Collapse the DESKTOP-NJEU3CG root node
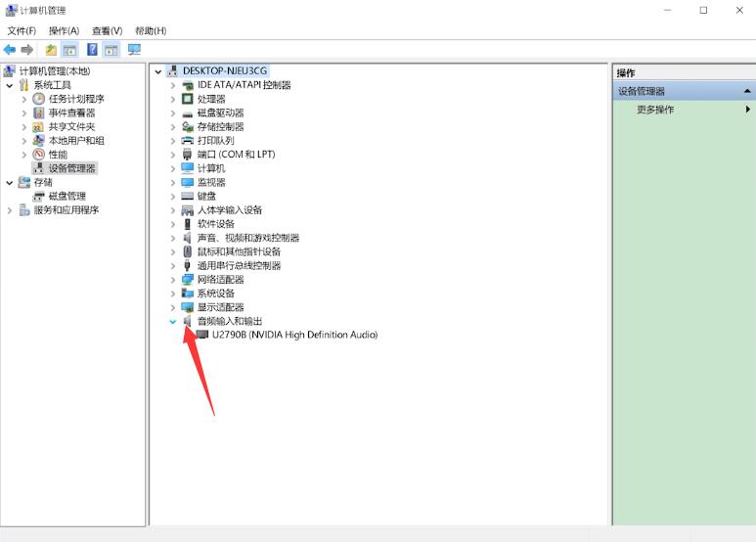Screen dimensions: 756x542 (158, 71)
